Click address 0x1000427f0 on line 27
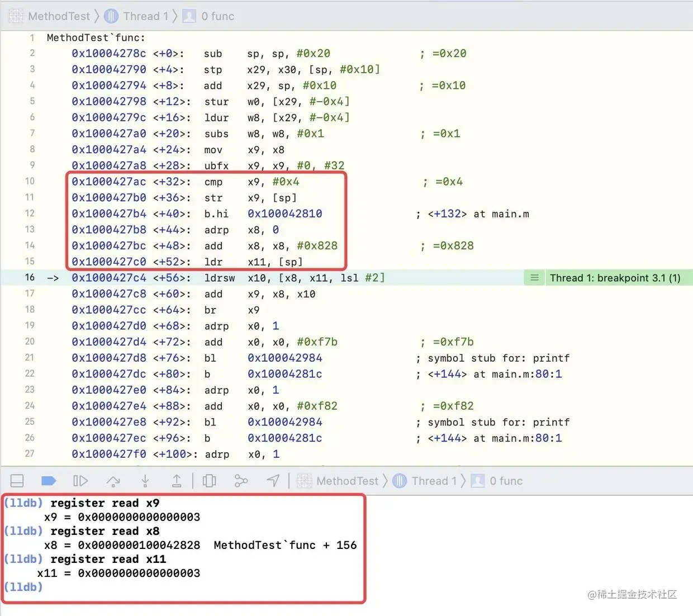 [x=109, y=454]
